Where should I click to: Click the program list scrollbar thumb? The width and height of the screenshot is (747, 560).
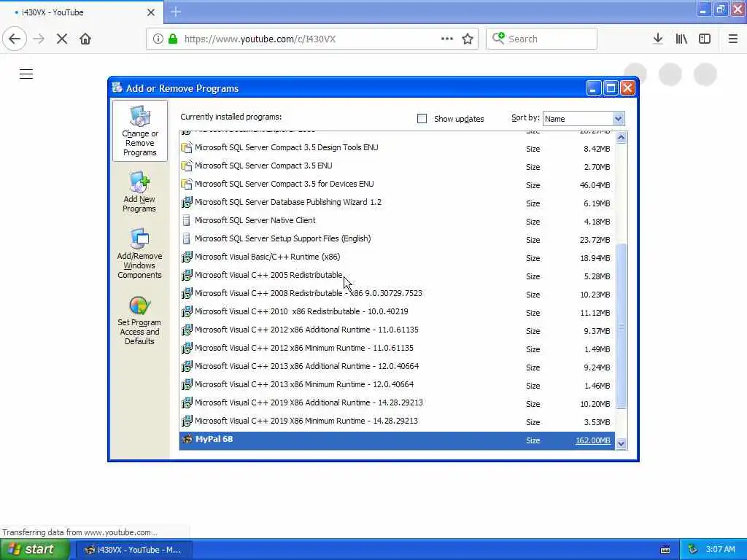pyautogui.click(x=621, y=326)
